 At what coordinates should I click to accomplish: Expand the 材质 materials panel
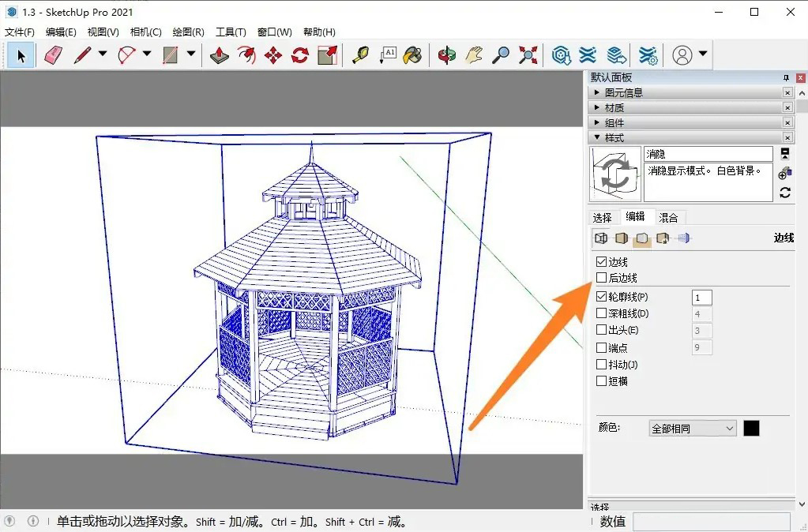coord(614,107)
